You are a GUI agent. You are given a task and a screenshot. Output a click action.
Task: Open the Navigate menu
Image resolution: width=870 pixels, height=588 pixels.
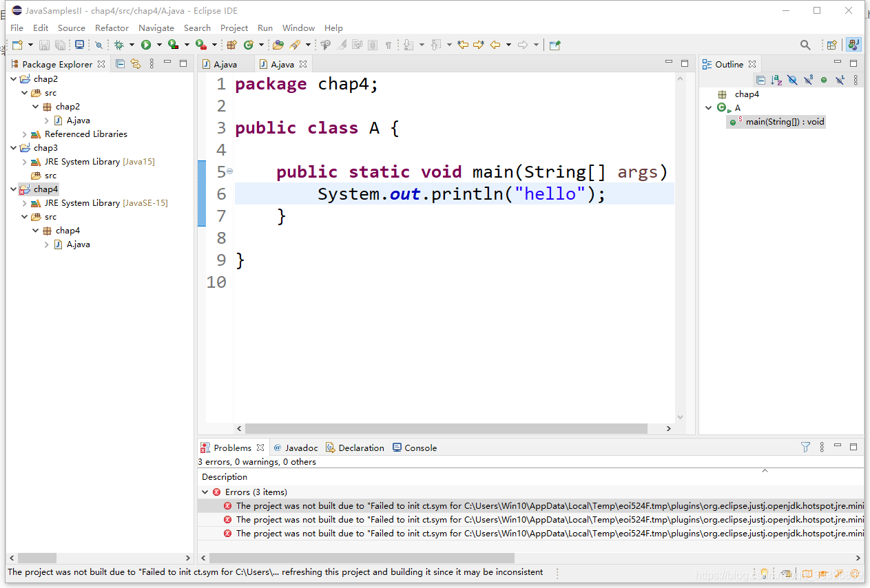point(156,28)
